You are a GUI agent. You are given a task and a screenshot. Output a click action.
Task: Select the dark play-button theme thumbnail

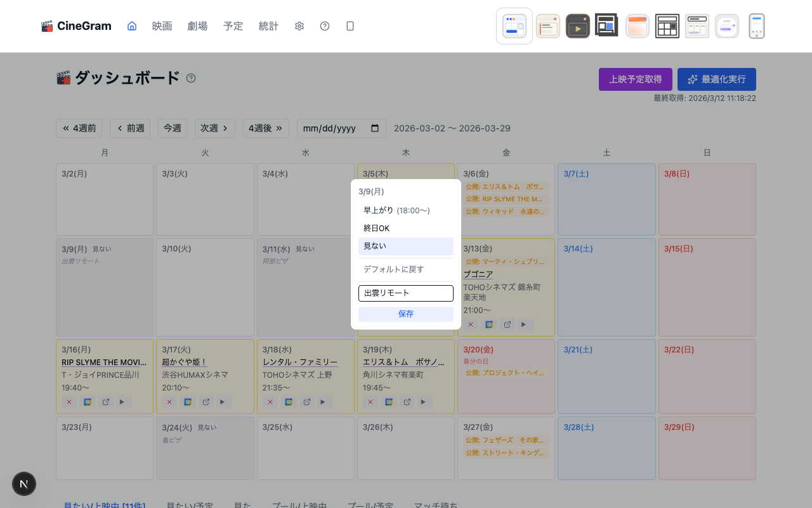[x=577, y=26]
